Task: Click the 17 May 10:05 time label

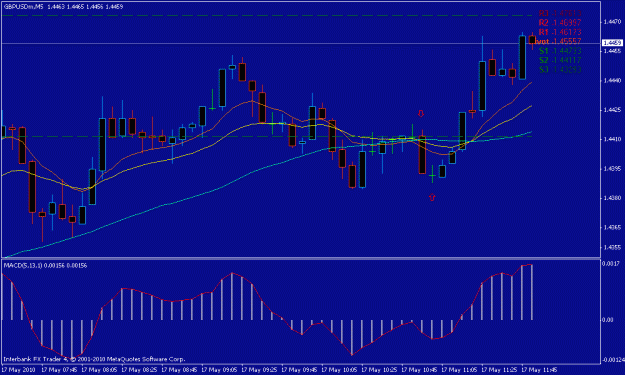Action: point(339,370)
